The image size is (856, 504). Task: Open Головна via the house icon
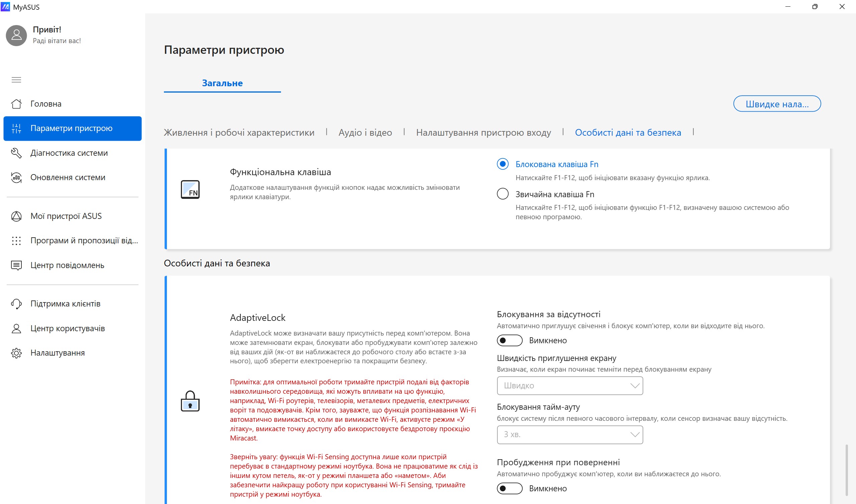16,104
